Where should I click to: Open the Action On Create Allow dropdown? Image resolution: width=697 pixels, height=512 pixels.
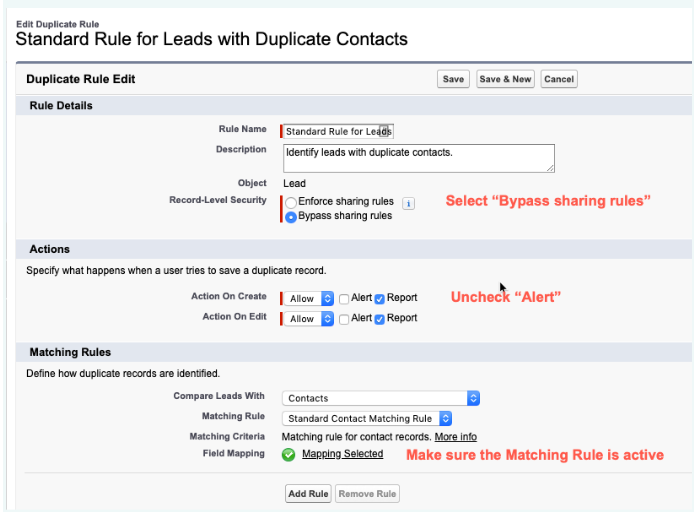pos(315,298)
